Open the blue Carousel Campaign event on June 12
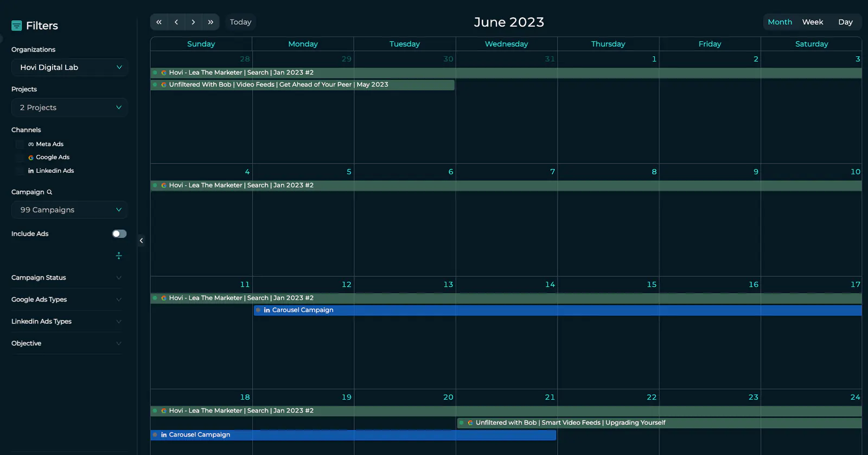868x455 pixels. pos(558,311)
